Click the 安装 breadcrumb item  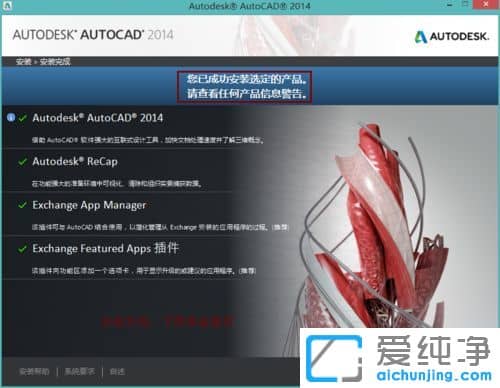click(23, 62)
